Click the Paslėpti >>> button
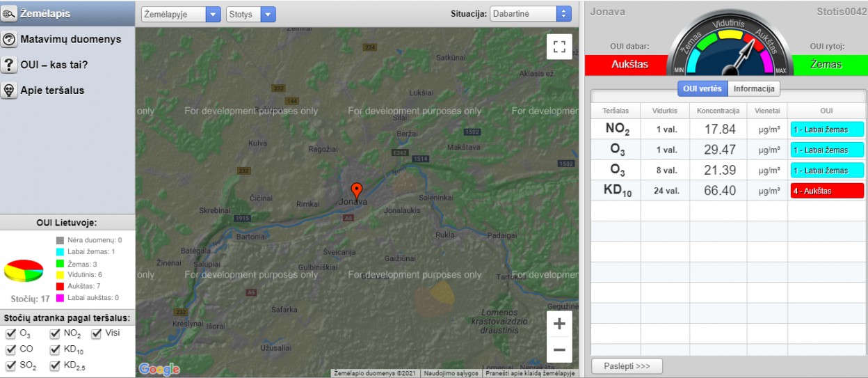This screenshot has width=868, height=378. pyautogui.click(x=627, y=366)
